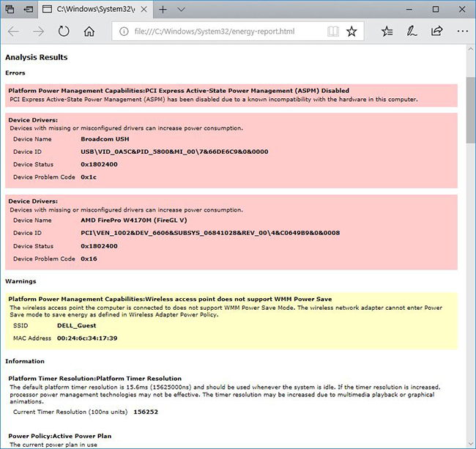The height and width of the screenshot is (449, 476).
Task: Add notes with the pen icon
Action: (412, 31)
